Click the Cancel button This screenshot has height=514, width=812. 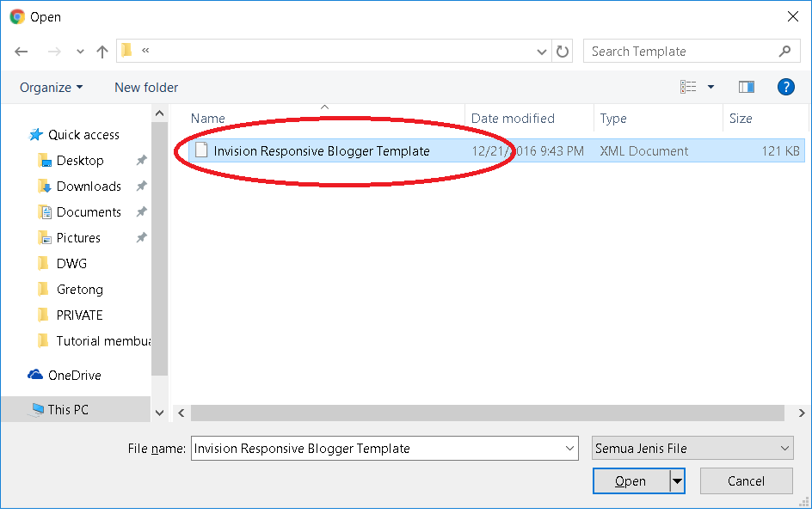(x=746, y=481)
